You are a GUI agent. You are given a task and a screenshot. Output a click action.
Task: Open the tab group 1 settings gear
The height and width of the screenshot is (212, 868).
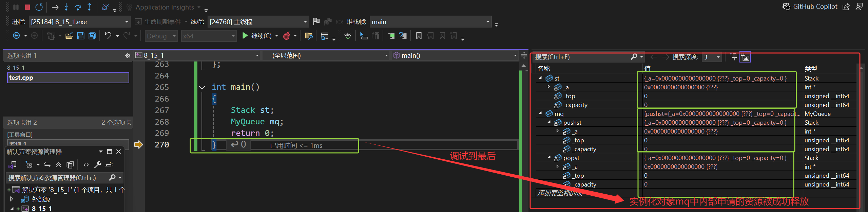tap(128, 55)
